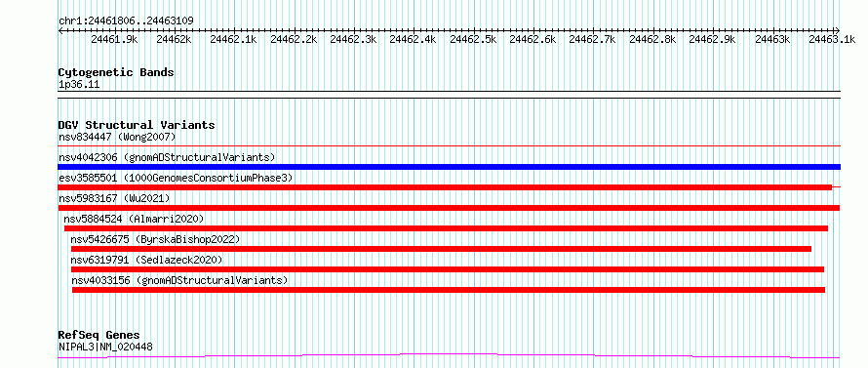Click the Cytogenetic Bands track title
The height and width of the screenshot is (368, 868).
(x=116, y=72)
